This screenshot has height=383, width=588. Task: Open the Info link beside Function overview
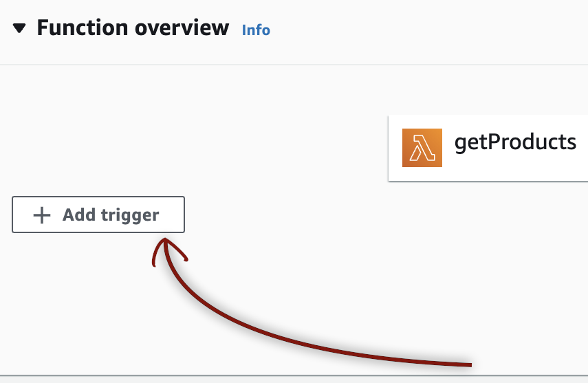256,30
